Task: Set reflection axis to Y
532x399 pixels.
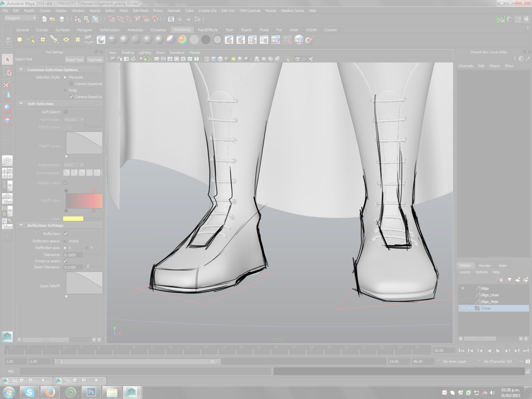Action: pos(87,248)
